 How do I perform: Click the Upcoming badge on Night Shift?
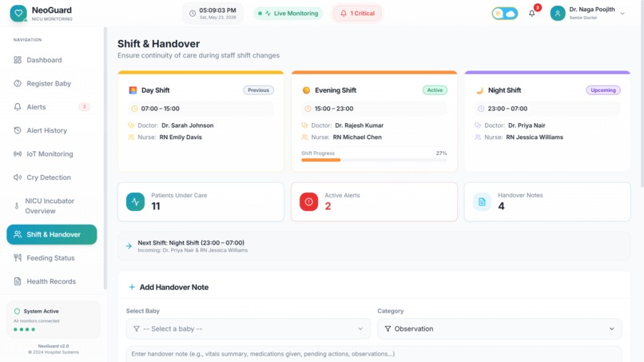(603, 90)
